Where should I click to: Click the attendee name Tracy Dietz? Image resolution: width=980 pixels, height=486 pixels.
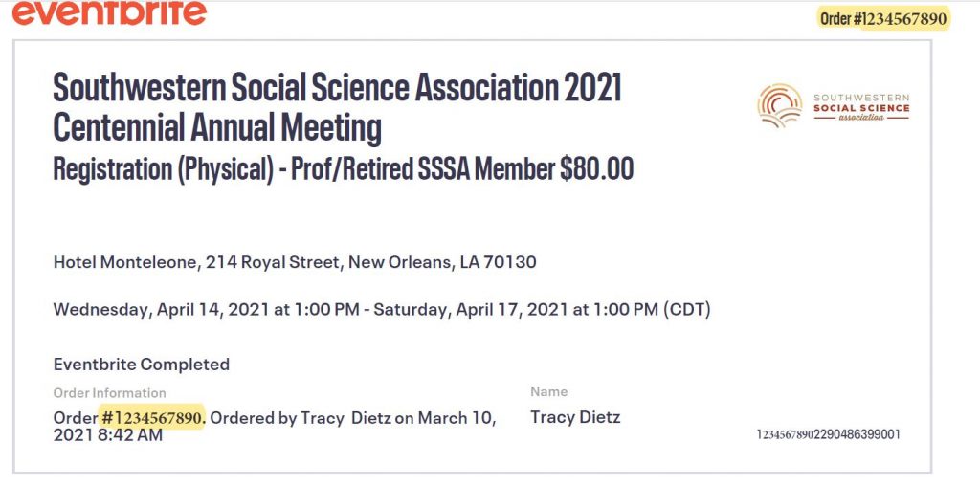tap(575, 417)
